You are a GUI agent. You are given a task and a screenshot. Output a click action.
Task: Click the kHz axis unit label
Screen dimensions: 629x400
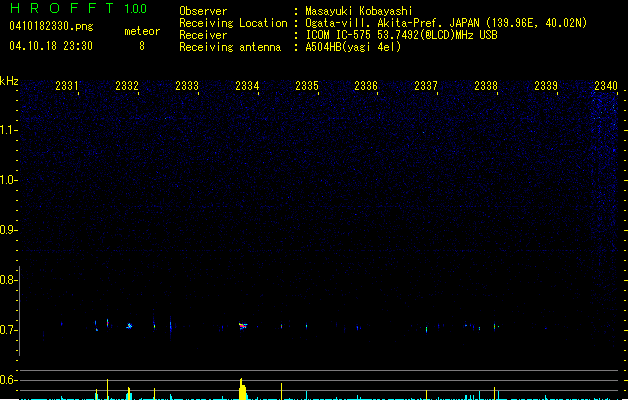tap(9, 81)
